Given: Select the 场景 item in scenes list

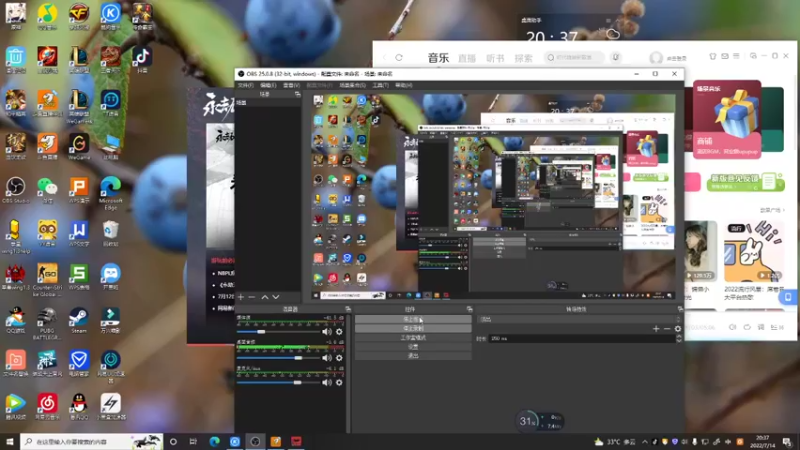Looking at the screenshot, I should point(267,103).
